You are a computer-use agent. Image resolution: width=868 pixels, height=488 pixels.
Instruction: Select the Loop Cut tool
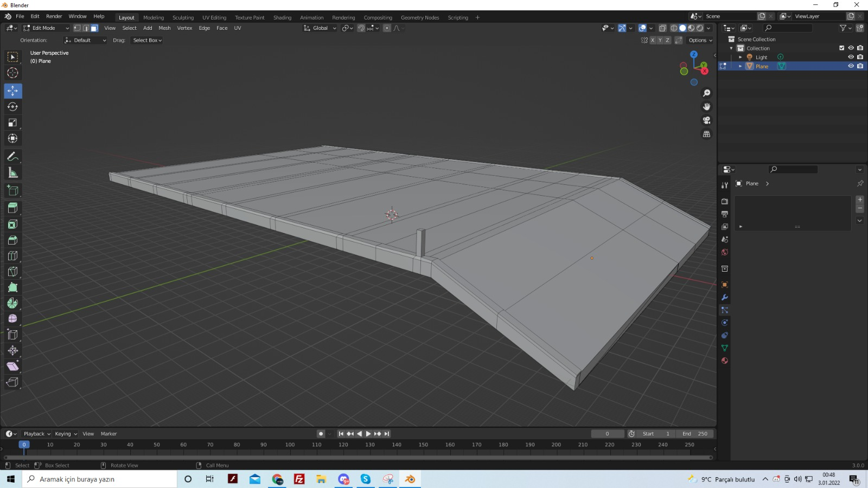click(12, 255)
